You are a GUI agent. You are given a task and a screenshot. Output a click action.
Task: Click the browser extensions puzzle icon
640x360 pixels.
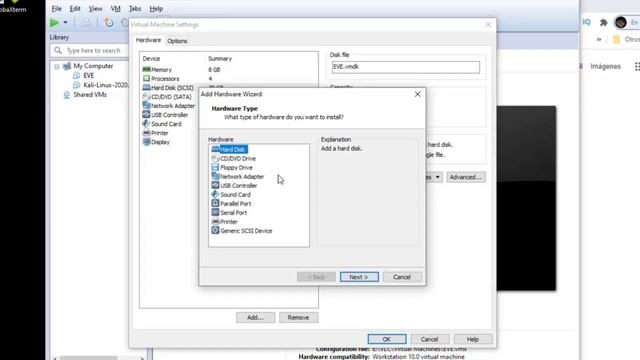coord(603,23)
